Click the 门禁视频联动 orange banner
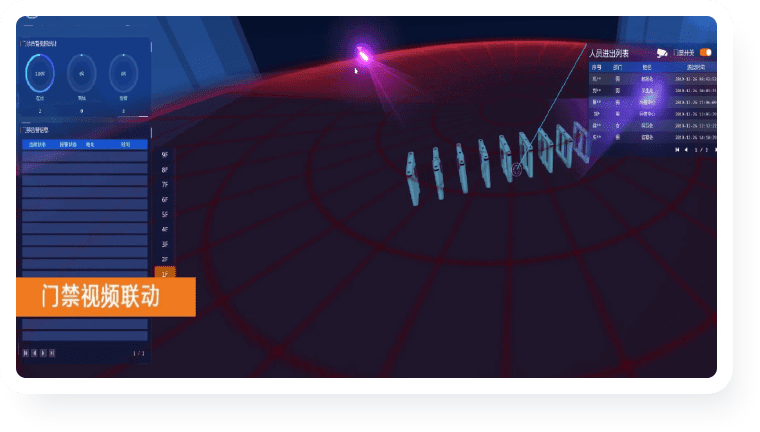The image size is (760, 432). (106, 297)
